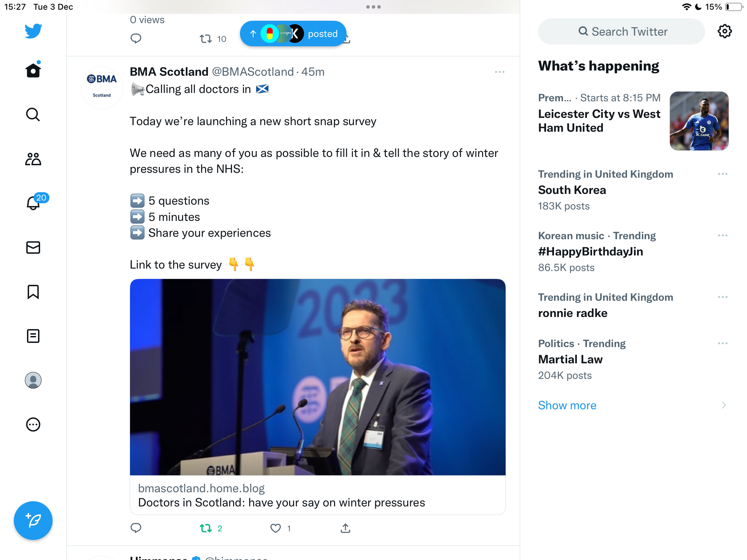
Task: Click the Search Twitter field
Action: point(621,31)
